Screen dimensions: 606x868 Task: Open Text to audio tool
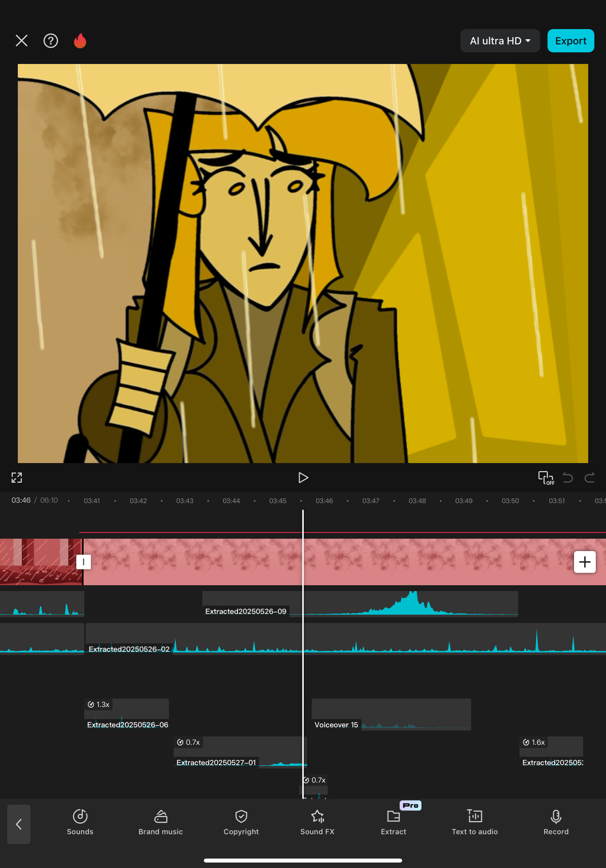tap(475, 822)
